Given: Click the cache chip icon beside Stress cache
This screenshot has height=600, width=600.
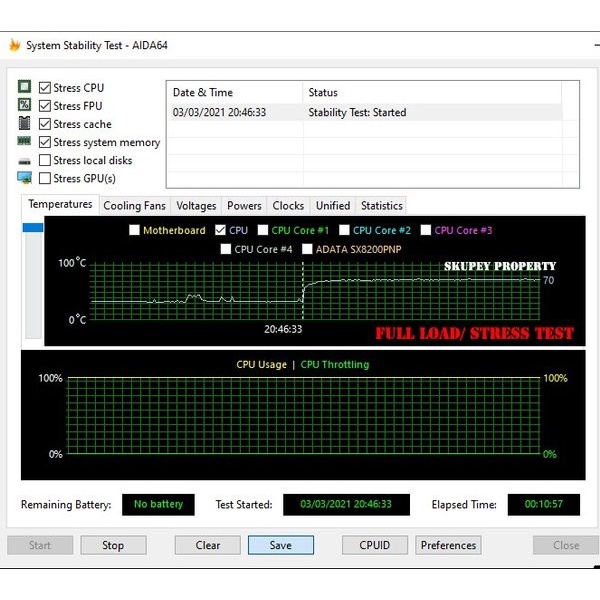Looking at the screenshot, I should coord(24,124).
